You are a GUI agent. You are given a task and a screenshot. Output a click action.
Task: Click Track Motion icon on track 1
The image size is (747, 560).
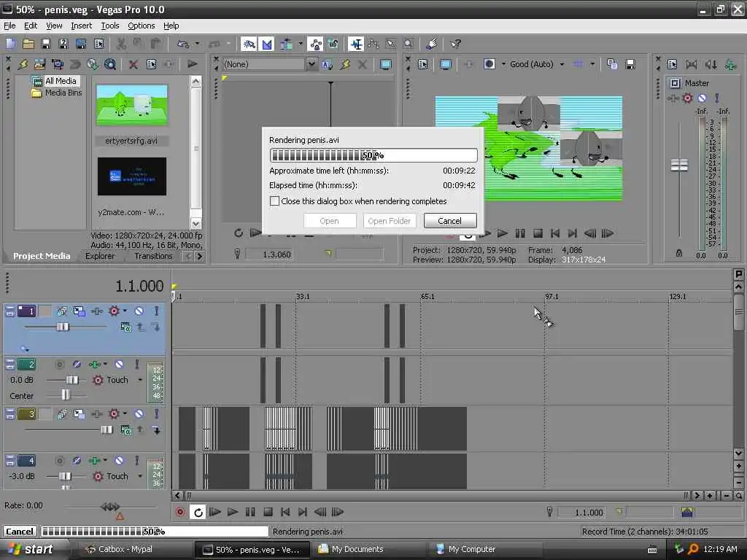[79, 311]
